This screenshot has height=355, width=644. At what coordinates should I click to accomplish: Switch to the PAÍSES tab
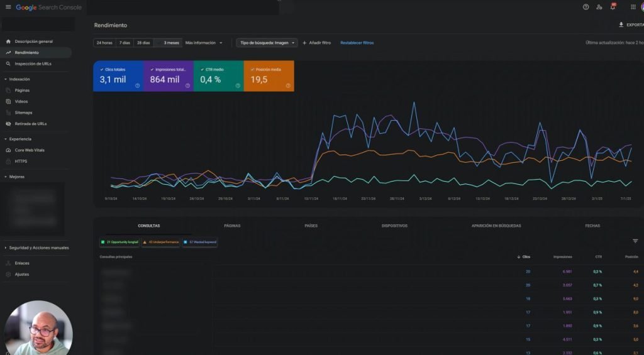pos(311,226)
